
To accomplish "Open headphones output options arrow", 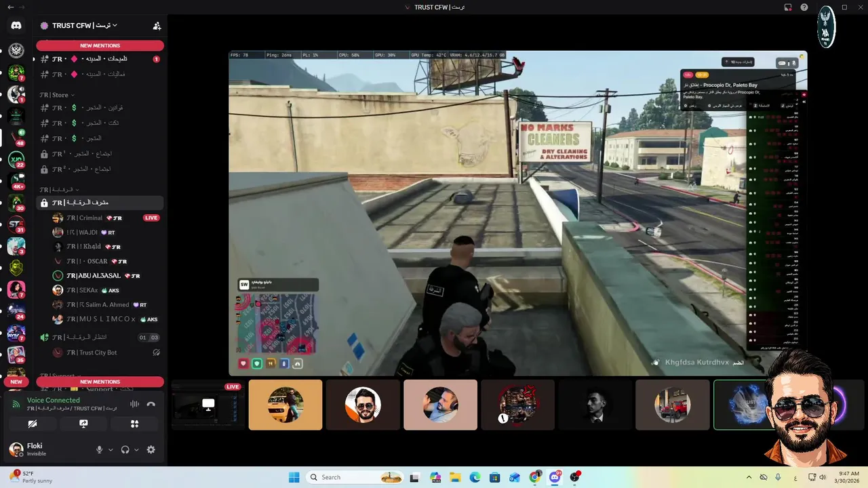I will [x=136, y=449].
